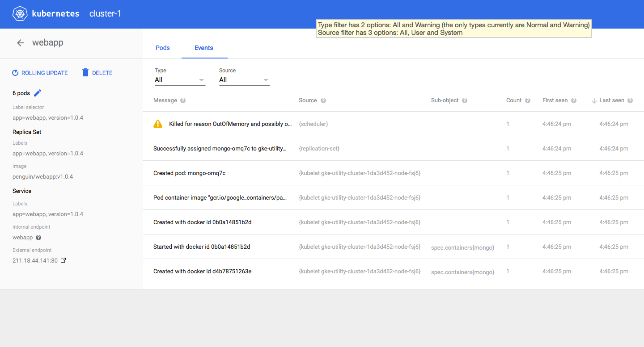Click the {replication-set} source cell
The width and height of the screenshot is (644, 347).
pos(319,149)
